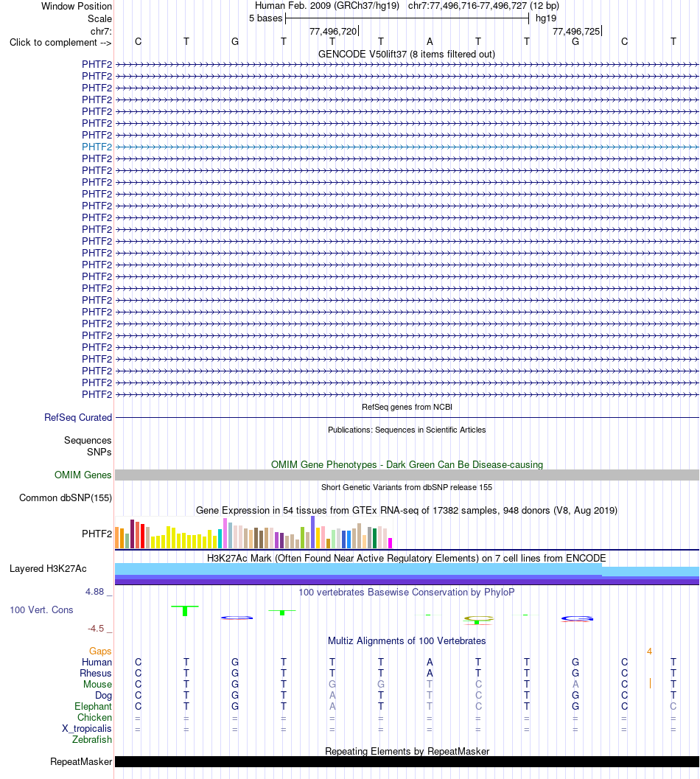Click the 77,496,720 coordinate marker
The height and width of the screenshot is (779, 700).
333,31
